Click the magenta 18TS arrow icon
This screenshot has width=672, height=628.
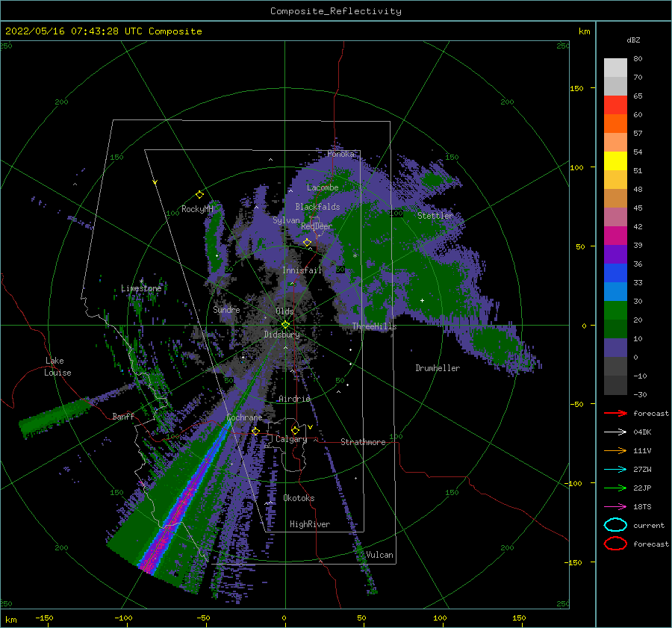click(x=615, y=507)
